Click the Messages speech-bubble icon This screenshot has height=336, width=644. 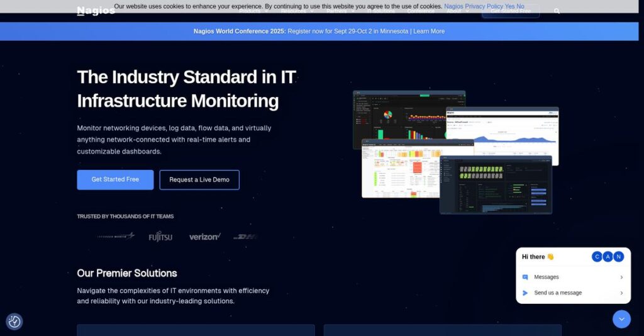tap(525, 277)
